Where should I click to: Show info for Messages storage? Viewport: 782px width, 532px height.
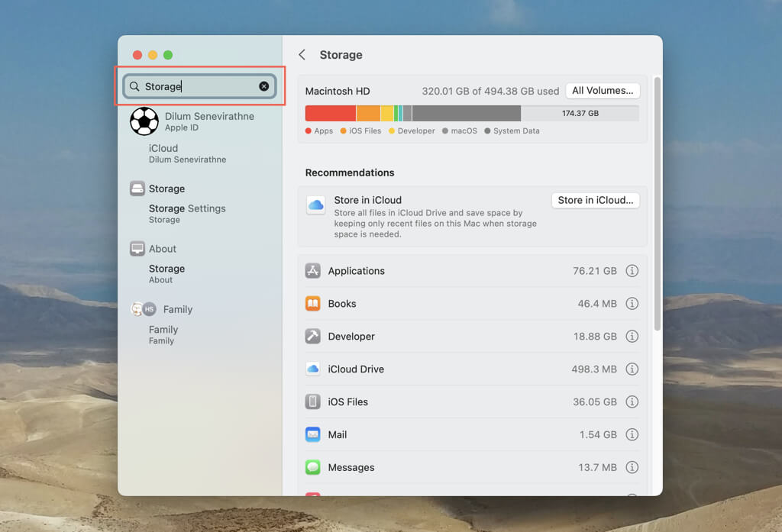tap(632, 467)
